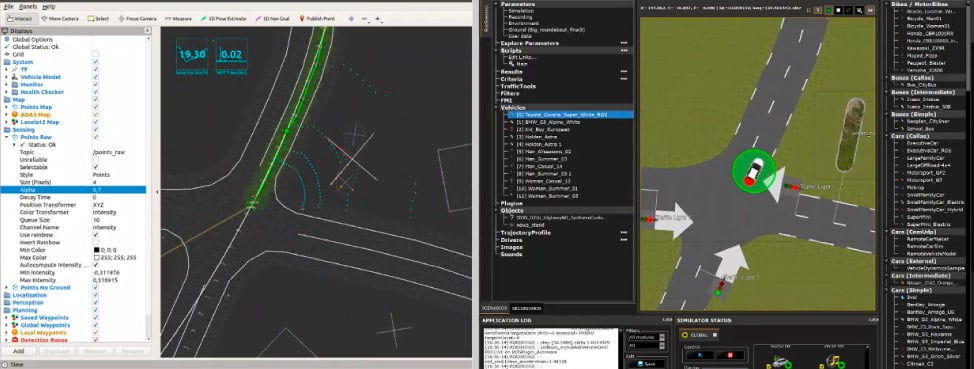Toggle the Grid display checkbox
The width and height of the screenshot is (974, 369).
click(95, 55)
